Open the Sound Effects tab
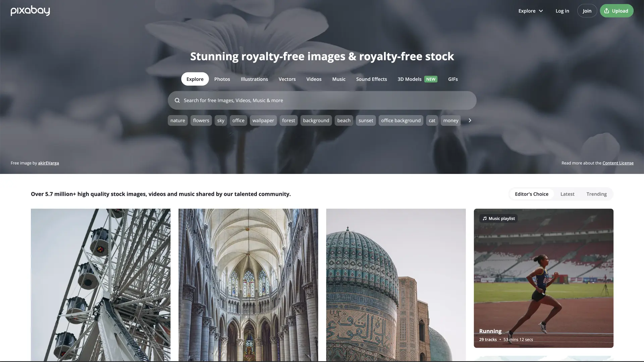 click(371, 79)
